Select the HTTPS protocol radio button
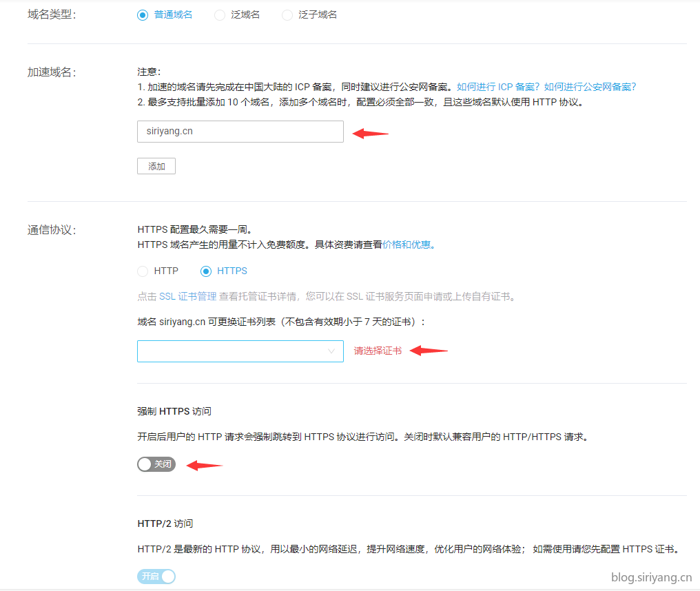Viewport: 700px width, 591px height. point(205,271)
